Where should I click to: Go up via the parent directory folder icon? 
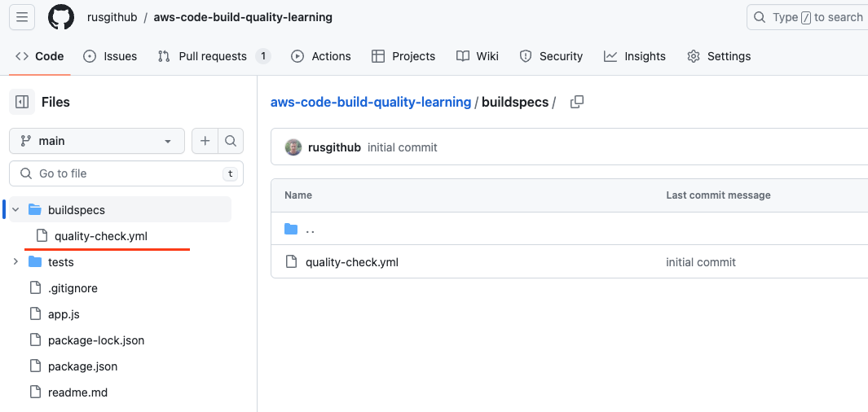tap(291, 229)
